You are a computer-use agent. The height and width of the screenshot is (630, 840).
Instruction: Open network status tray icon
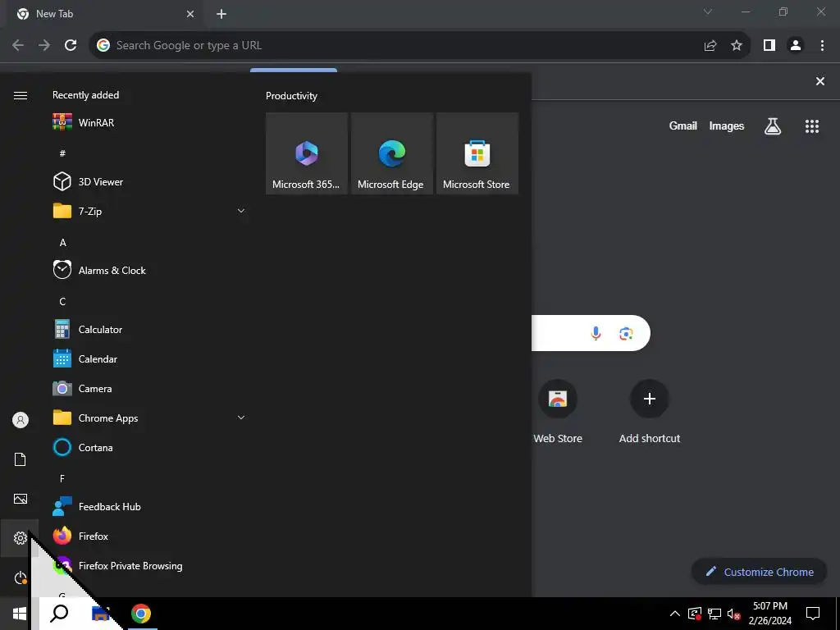pyautogui.click(x=714, y=614)
